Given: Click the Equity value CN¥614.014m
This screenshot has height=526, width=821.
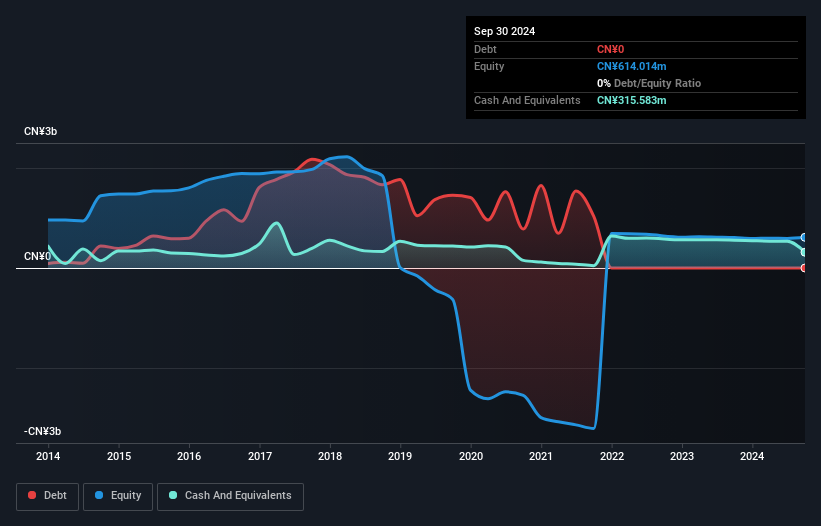Looking at the screenshot, I should tap(631, 66).
